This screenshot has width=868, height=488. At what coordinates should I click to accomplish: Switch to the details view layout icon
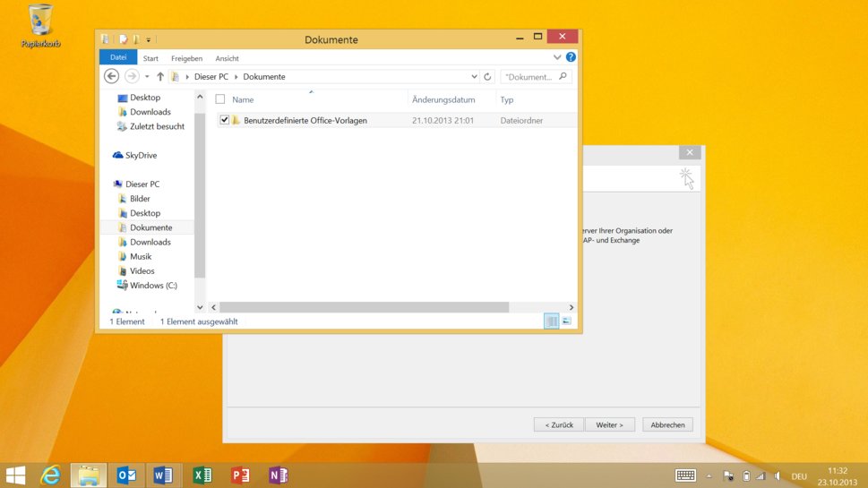(551, 321)
